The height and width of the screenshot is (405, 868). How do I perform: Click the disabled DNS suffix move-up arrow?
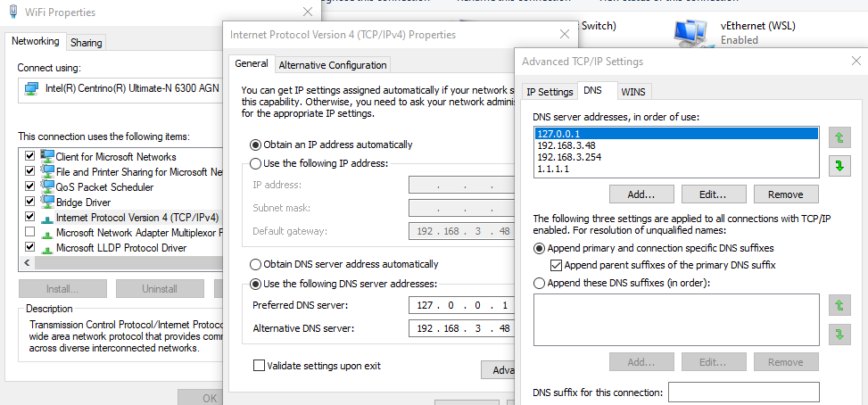coord(839,305)
